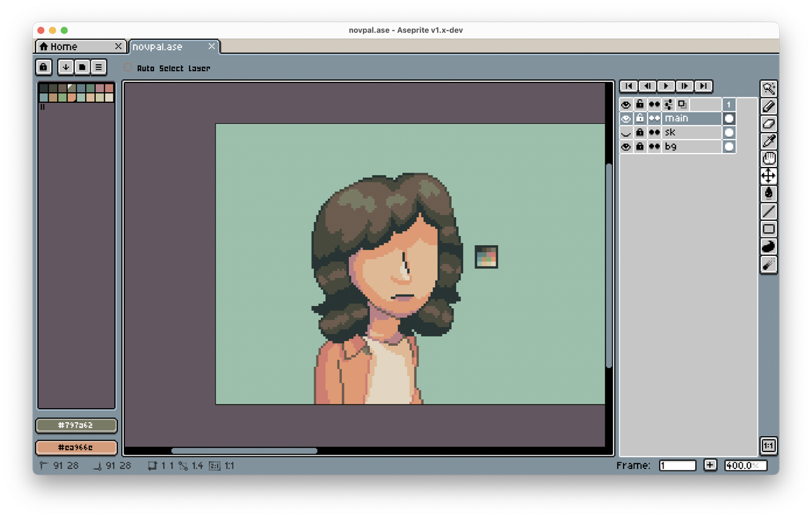Select the Eyedropper tool
Screen dimensions: 812x518
pos(769,142)
